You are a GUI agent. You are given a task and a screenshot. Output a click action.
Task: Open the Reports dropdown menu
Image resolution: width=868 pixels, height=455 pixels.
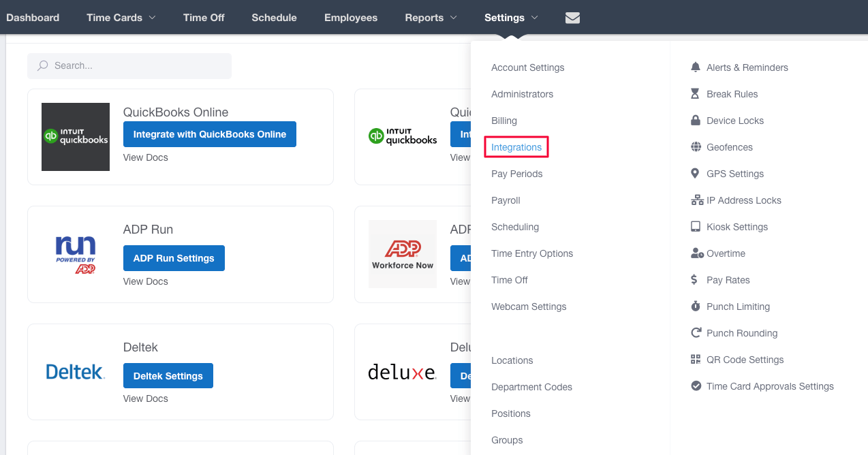pos(430,18)
